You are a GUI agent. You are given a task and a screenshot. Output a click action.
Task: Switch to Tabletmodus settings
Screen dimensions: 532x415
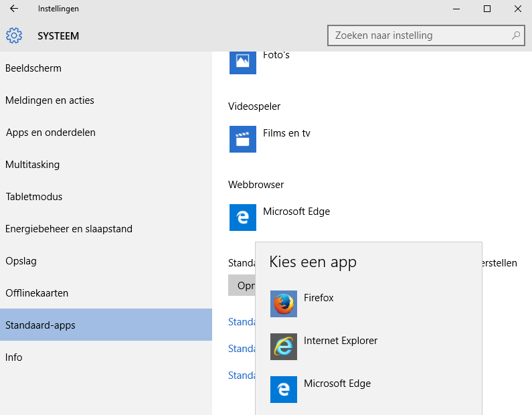pyautogui.click(x=34, y=197)
